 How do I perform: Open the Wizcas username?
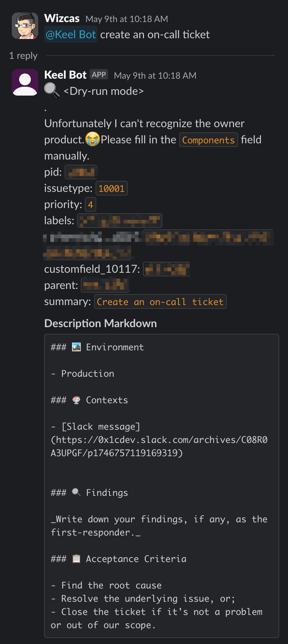[x=62, y=18]
